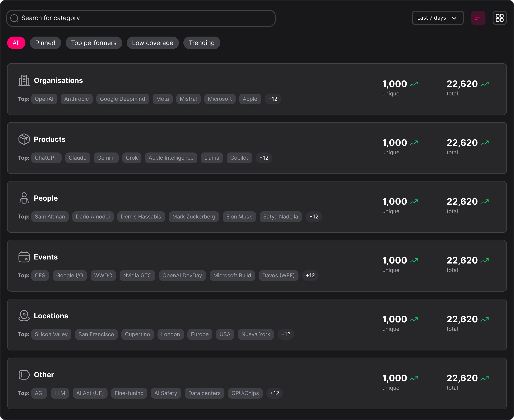This screenshot has height=420, width=514.
Task: Click the Other tag icon
Action: (24, 375)
